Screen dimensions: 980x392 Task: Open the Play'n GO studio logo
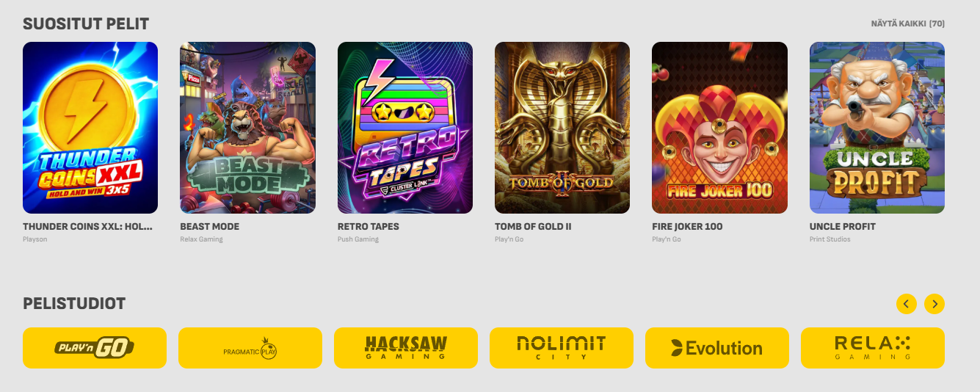(x=95, y=348)
